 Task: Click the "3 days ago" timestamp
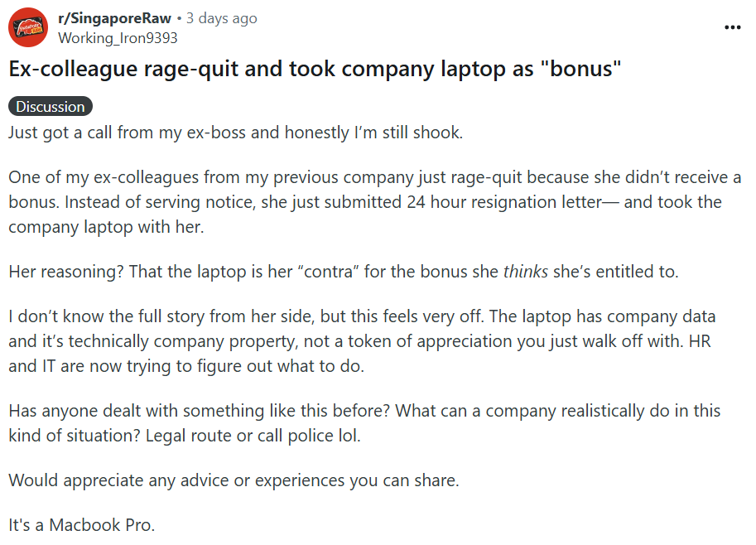point(221,18)
